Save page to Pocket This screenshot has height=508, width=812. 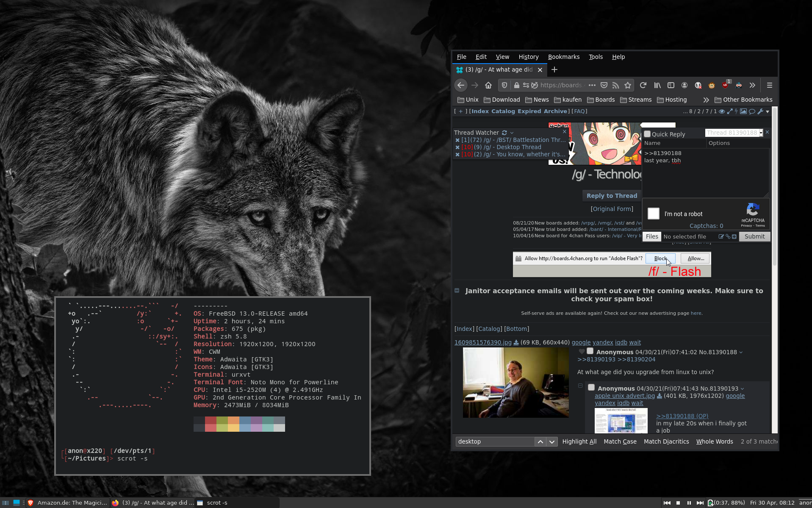[x=604, y=85]
